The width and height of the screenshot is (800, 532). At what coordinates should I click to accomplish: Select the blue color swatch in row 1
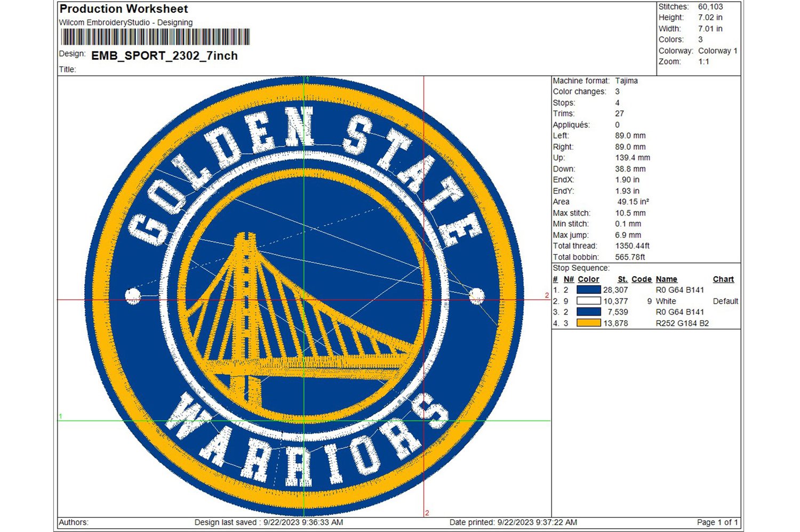tap(589, 290)
